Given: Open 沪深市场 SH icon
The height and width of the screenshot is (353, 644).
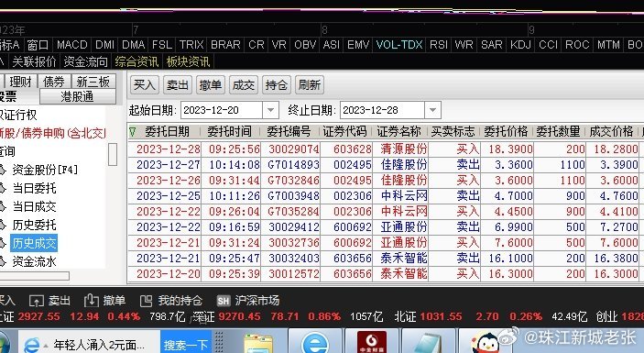Looking at the screenshot, I should click(223, 302).
